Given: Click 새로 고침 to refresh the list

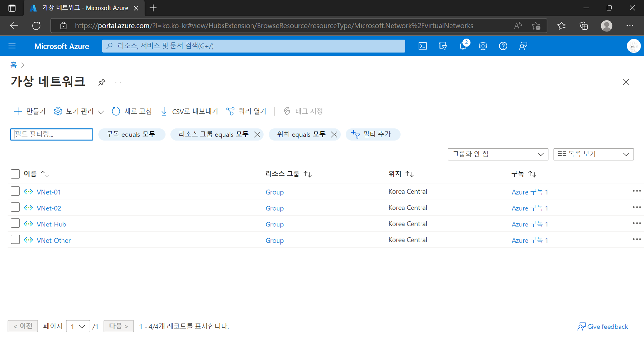Looking at the screenshot, I should pyautogui.click(x=132, y=111).
